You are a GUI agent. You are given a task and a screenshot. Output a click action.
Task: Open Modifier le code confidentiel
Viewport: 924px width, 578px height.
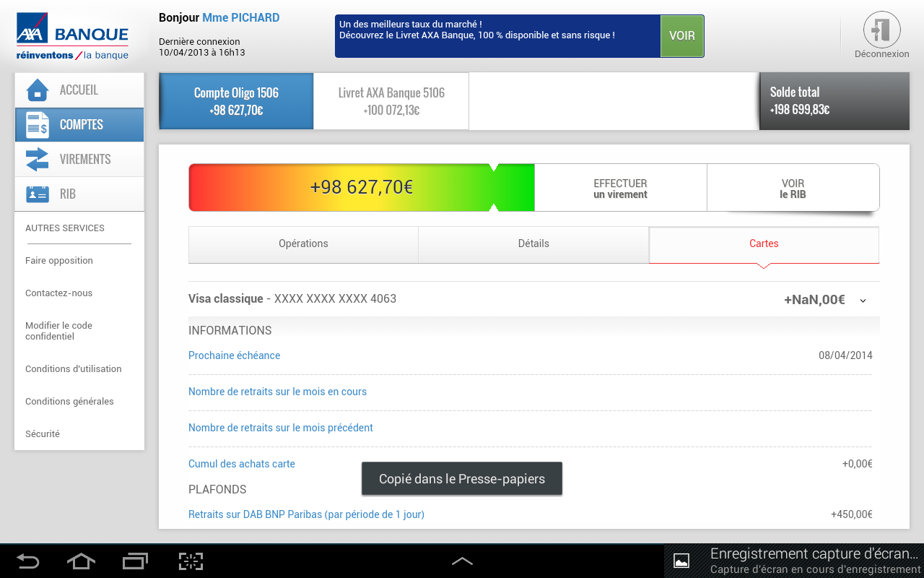click(58, 331)
